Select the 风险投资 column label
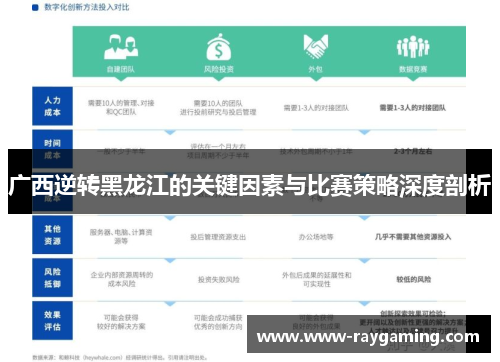The width and height of the screenshot is (500, 362). coord(219,69)
